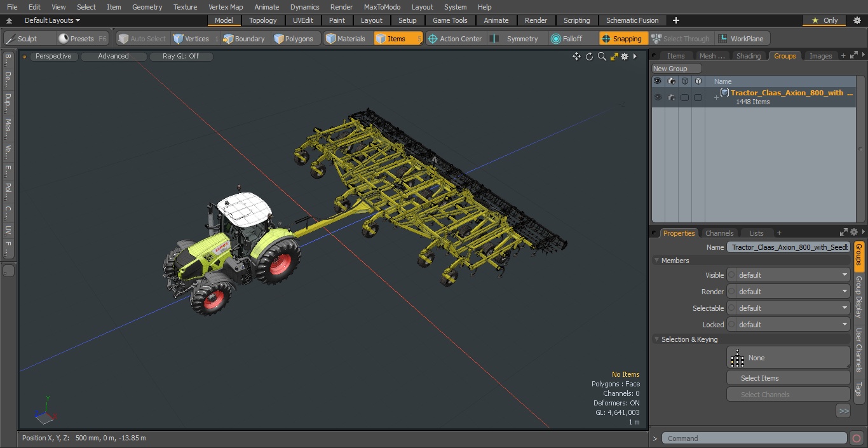Click the Command input field
Image resolution: width=868 pixels, height=448 pixels.
(754, 438)
